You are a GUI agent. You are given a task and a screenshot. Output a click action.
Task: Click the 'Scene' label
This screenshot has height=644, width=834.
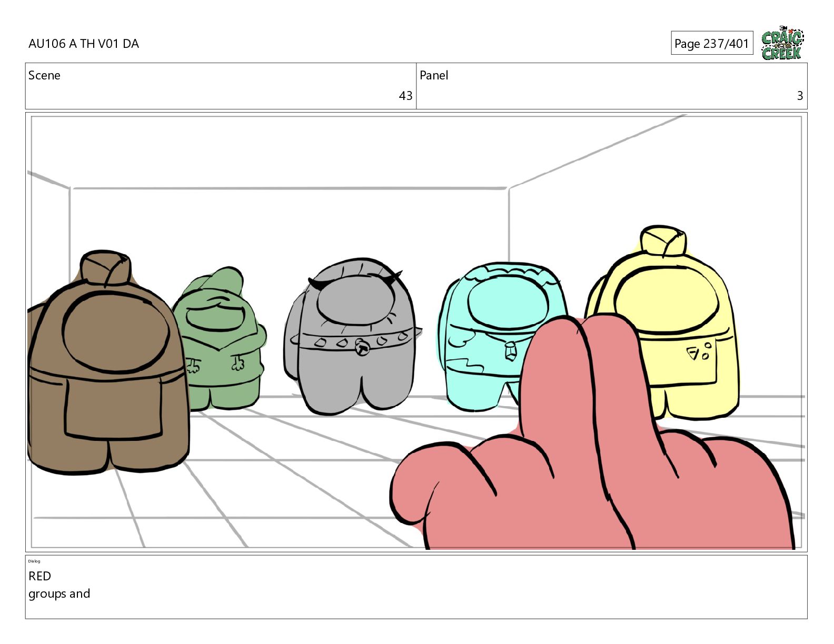[x=44, y=75]
